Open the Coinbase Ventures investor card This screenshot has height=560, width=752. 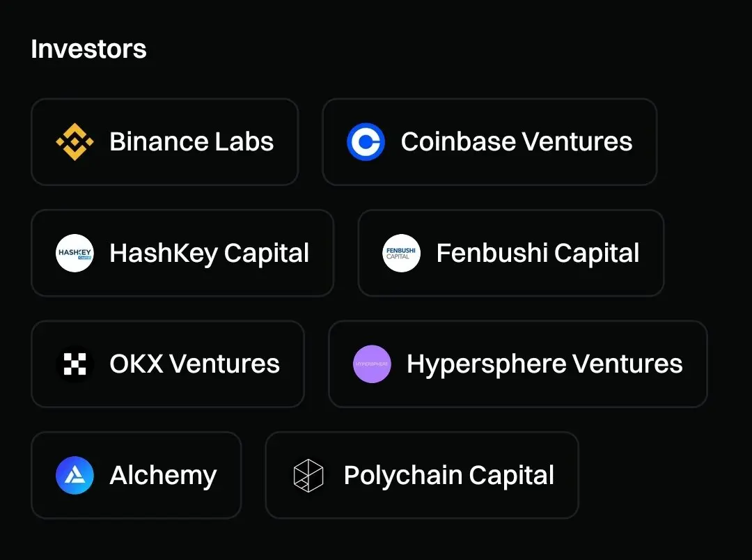point(489,142)
